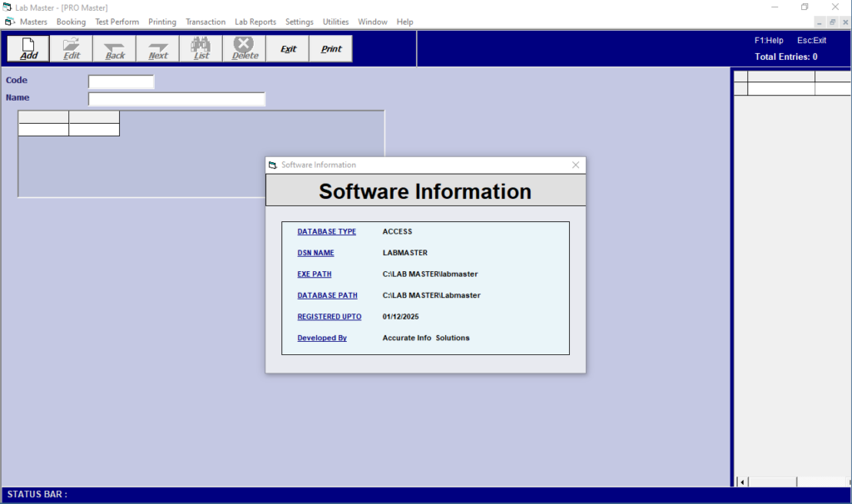Click the DSN NAME link

[x=315, y=253]
